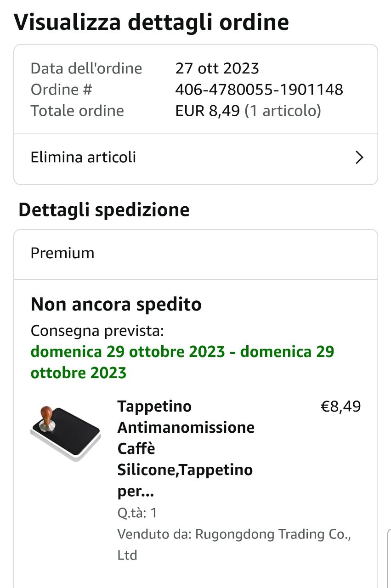Image resolution: width=391 pixels, height=588 pixels.
Task: Tap the green domenica 29 ottobre delivery date
Action: (x=182, y=362)
